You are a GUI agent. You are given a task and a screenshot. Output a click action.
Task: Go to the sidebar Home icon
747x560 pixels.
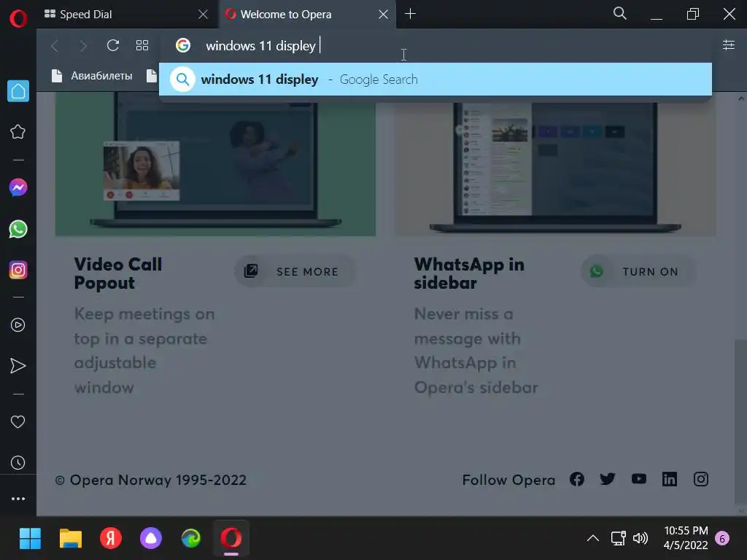point(18,90)
